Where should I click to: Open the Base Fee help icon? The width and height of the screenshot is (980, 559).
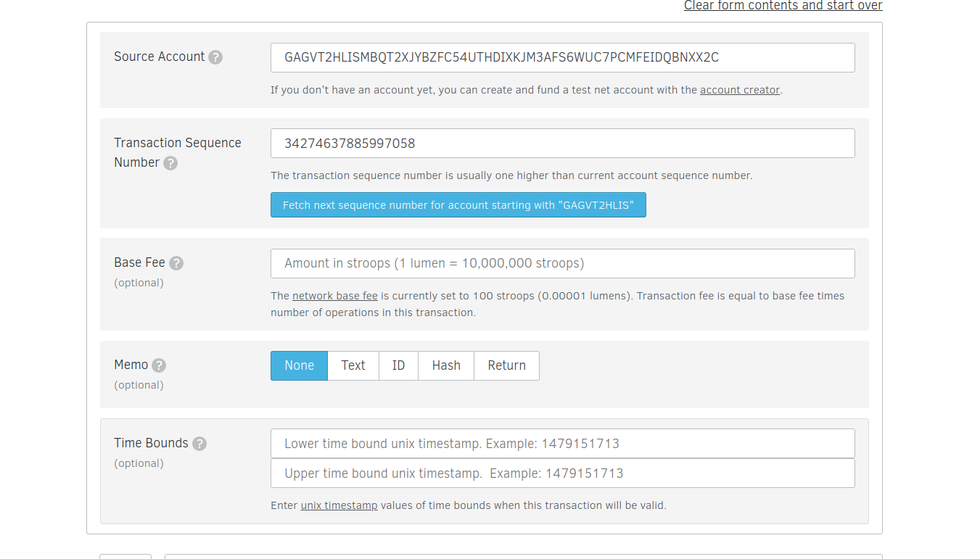pos(176,263)
